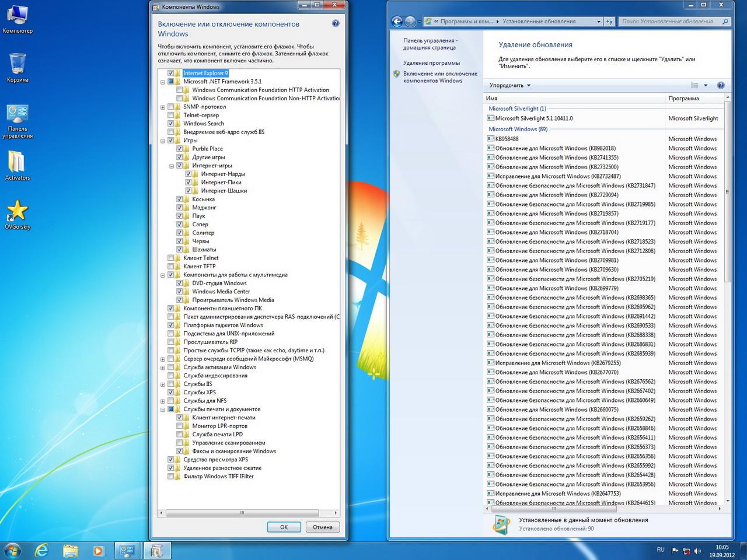Image resolution: width=747 pixels, height=560 pixels.
Task: Switch to Компоненты Windows taskbar button
Action: [x=156, y=550]
